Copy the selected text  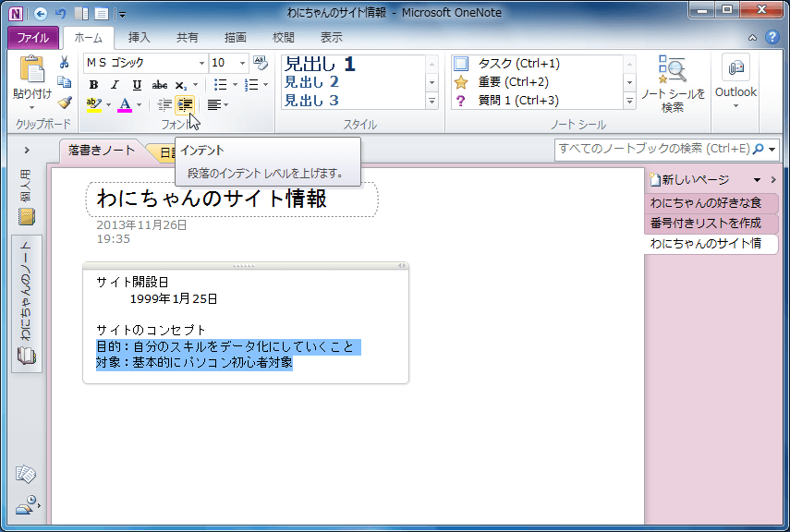[64, 82]
